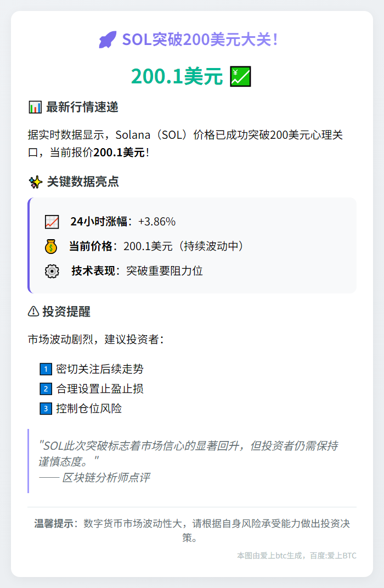Click the rocket icon in the title
This screenshot has height=588, width=384.
(108, 40)
